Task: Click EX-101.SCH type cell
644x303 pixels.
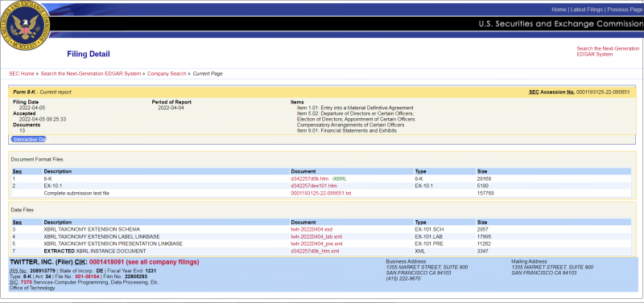Action: (428, 229)
